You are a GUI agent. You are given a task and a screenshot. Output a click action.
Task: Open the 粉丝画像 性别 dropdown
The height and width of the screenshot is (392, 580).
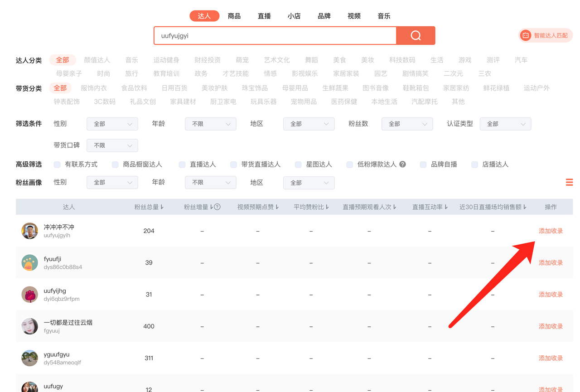point(112,183)
